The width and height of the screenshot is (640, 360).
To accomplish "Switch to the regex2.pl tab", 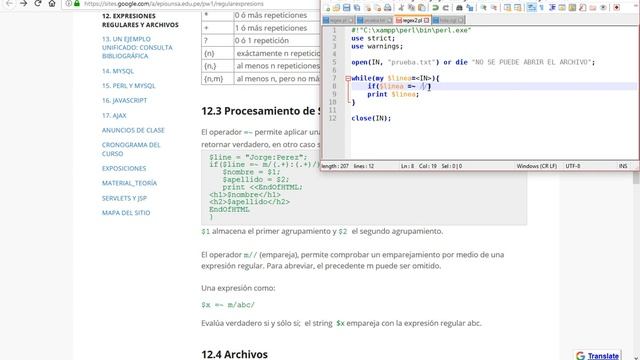I will 412,20.
